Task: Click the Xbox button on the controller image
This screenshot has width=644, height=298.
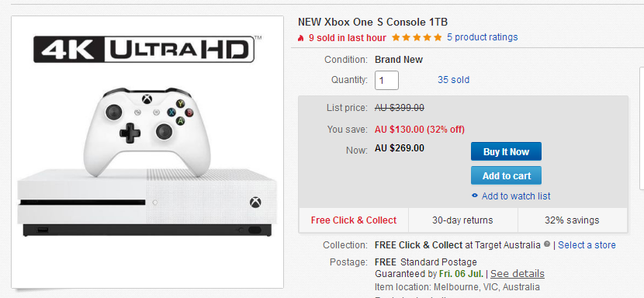Action: [147, 99]
